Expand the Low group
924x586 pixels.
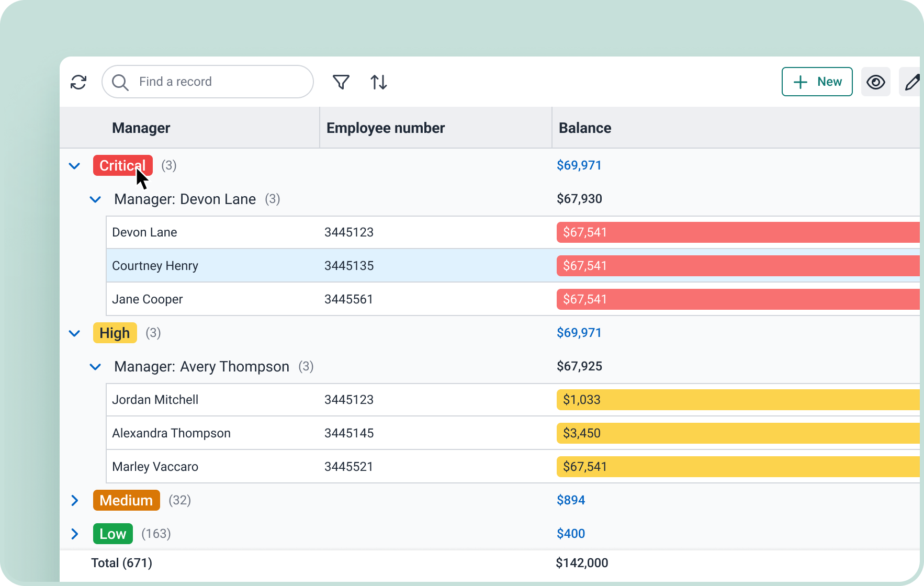pyautogui.click(x=74, y=534)
